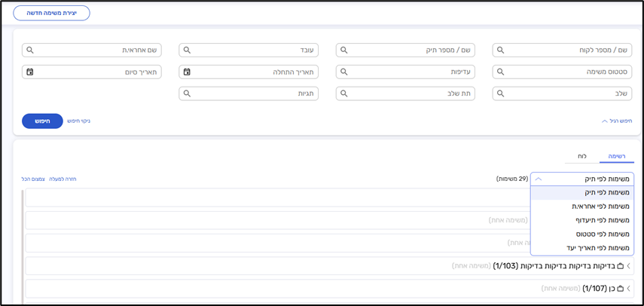
Task: Click search icon in שם אחראי.ת field
Action: pyautogui.click(x=30, y=50)
